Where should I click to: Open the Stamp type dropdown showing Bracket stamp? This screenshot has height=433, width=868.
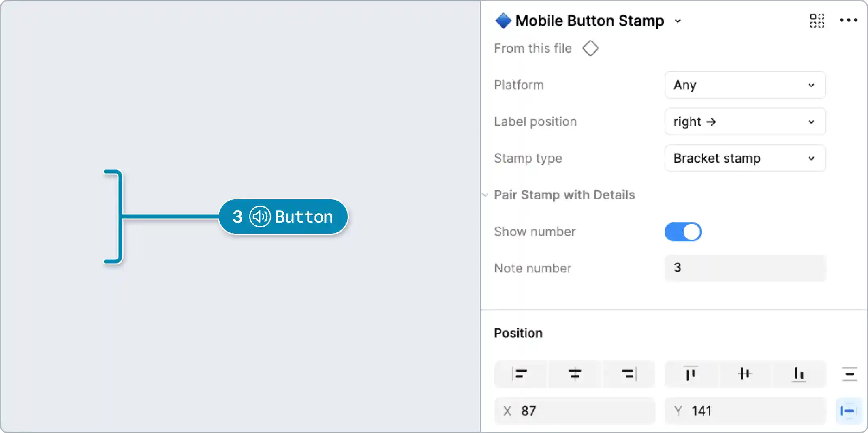pyautogui.click(x=745, y=158)
